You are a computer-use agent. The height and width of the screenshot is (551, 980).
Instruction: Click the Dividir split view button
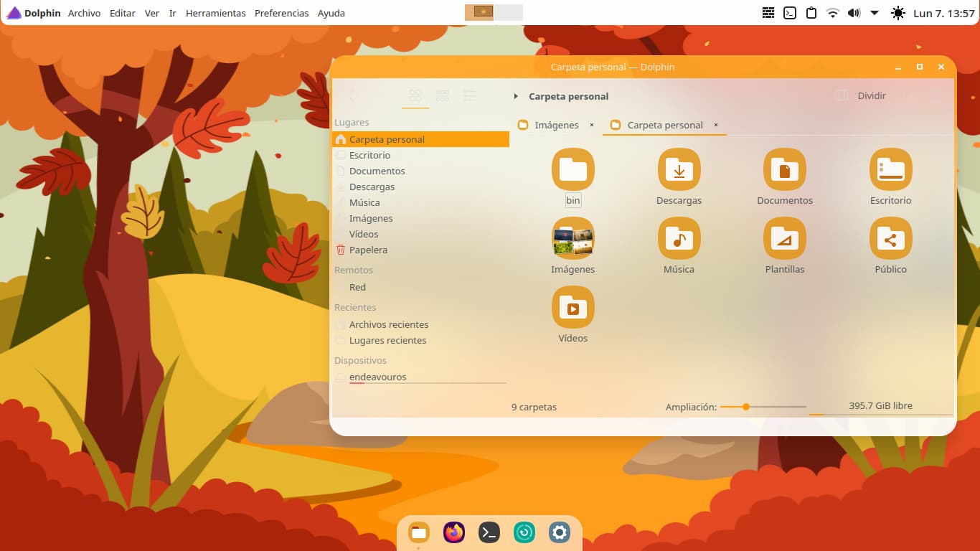tap(861, 95)
